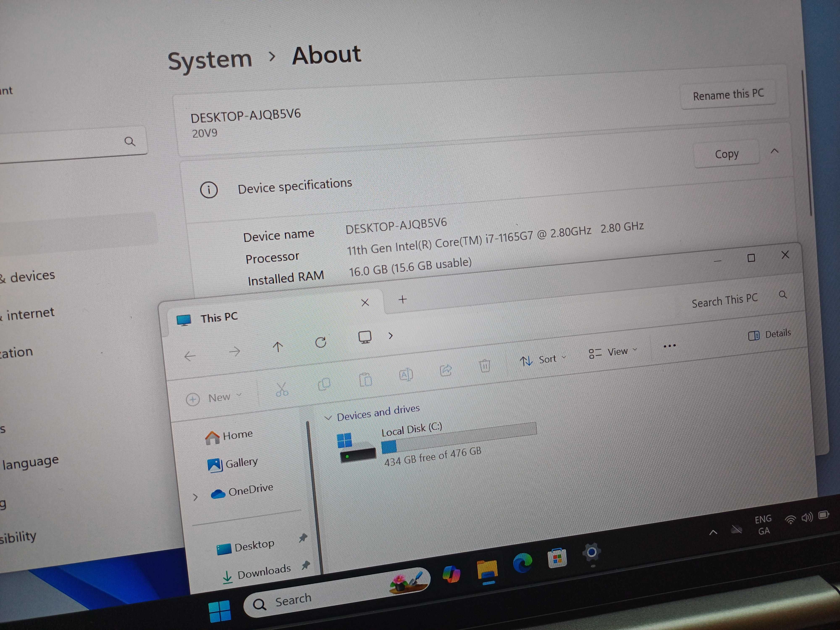
Task: Click the battery icon in tray
Action: click(823, 515)
